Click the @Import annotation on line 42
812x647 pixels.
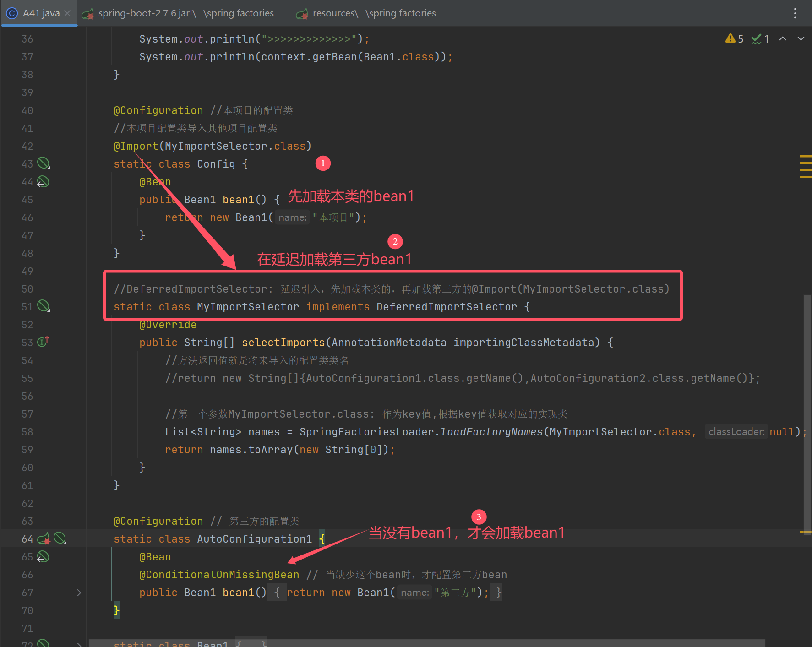coord(136,146)
